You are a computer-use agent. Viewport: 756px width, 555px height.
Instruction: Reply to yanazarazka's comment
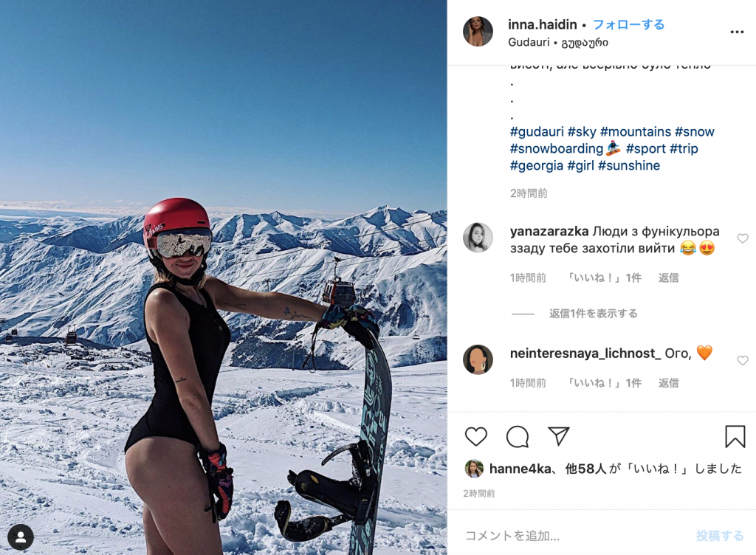[x=668, y=278]
